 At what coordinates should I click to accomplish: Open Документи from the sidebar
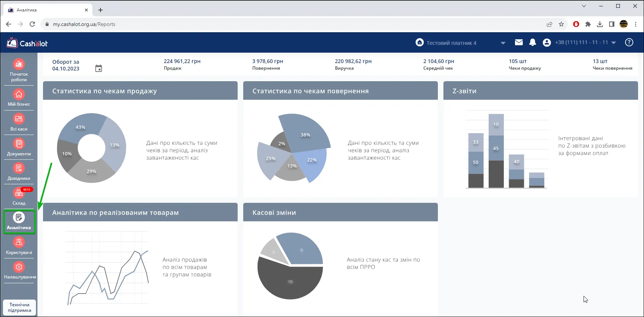[19, 147]
